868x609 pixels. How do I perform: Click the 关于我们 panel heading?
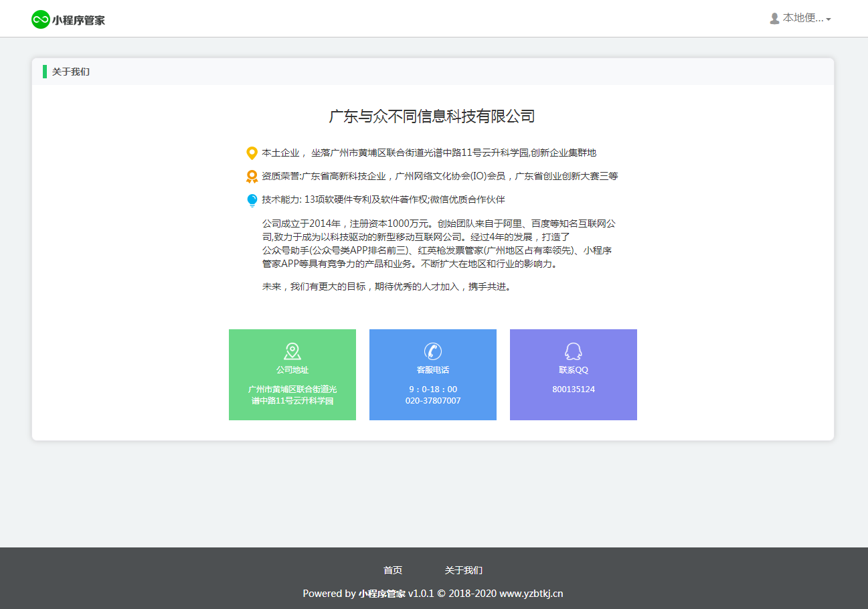tap(71, 72)
